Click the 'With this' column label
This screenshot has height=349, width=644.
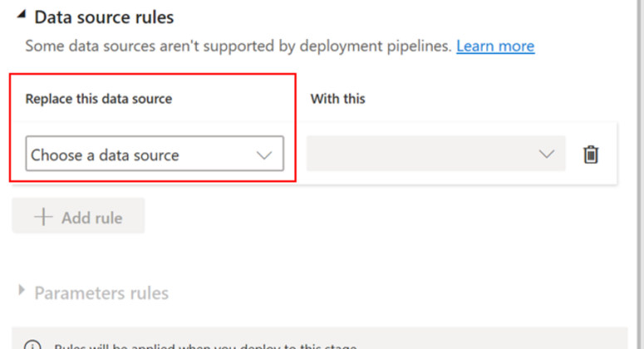[x=337, y=98]
